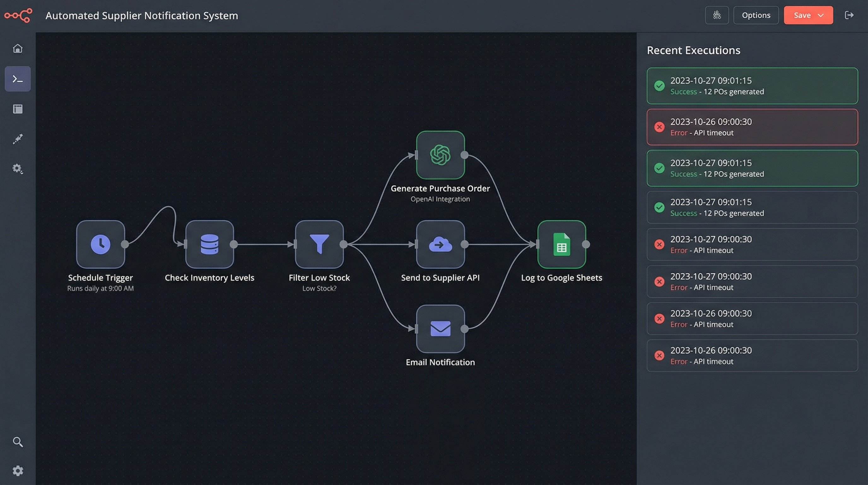
Task: Click the table view sidebar icon
Action: pos(18,109)
